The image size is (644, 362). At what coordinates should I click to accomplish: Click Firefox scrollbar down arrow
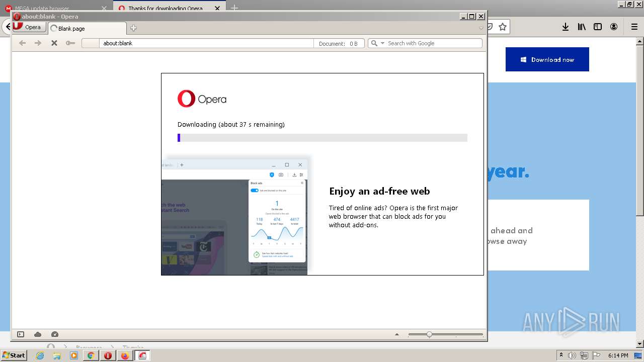pyautogui.click(x=640, y=343)
